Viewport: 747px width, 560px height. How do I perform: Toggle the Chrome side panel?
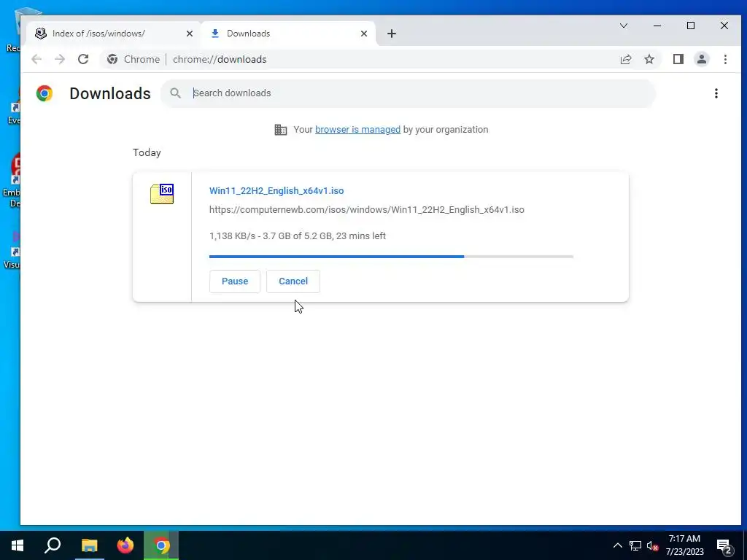(x=678, y=59)
